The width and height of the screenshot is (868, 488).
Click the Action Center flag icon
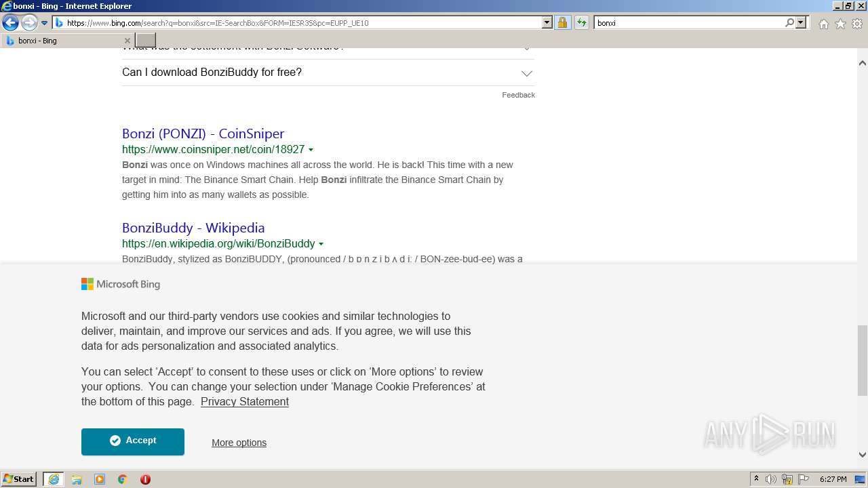point(804,479)
